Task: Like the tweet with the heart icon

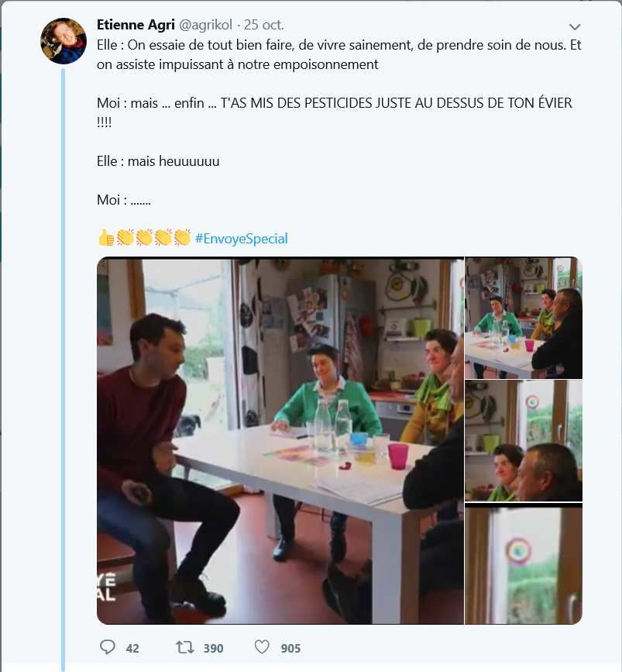Action: (262, 647)
